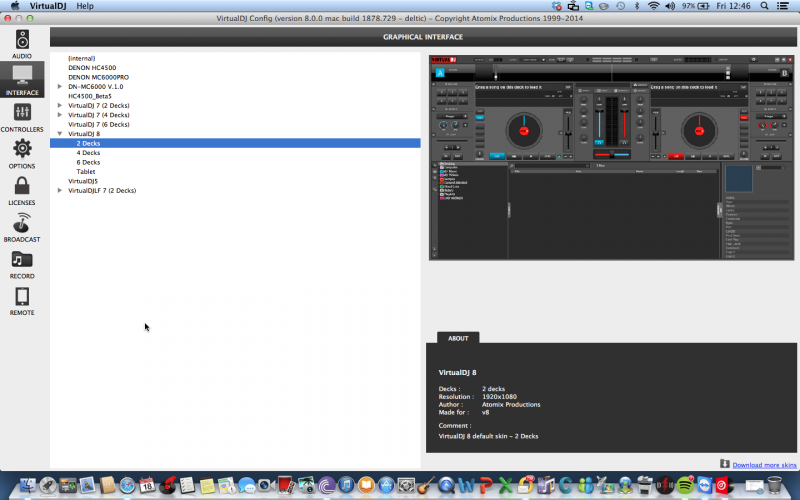Select the HC4500_Beta5 skin
This screenshot has height=500, width=800.
click(90, 96)
